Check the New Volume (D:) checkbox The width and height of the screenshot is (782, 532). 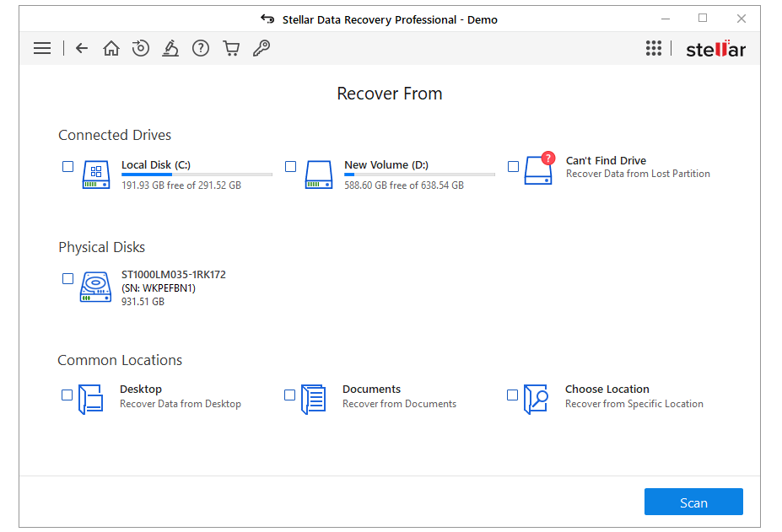click(x=290, y=167)
